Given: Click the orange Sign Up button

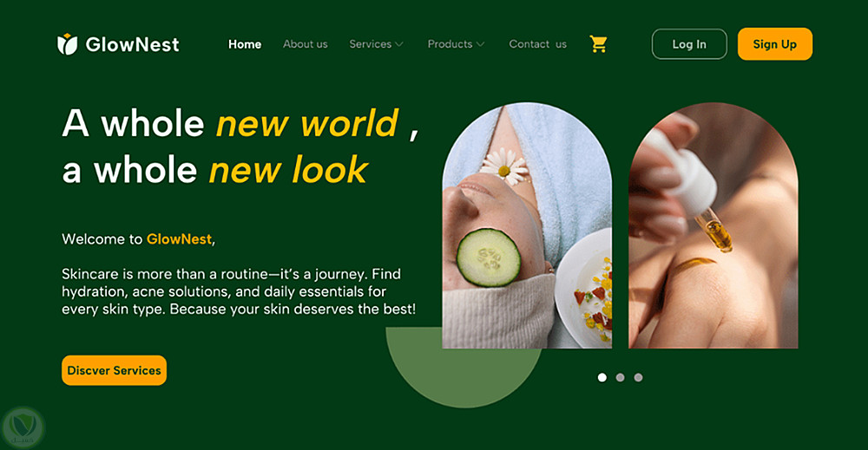Looking at the screenshot, I should pos(775,44).
